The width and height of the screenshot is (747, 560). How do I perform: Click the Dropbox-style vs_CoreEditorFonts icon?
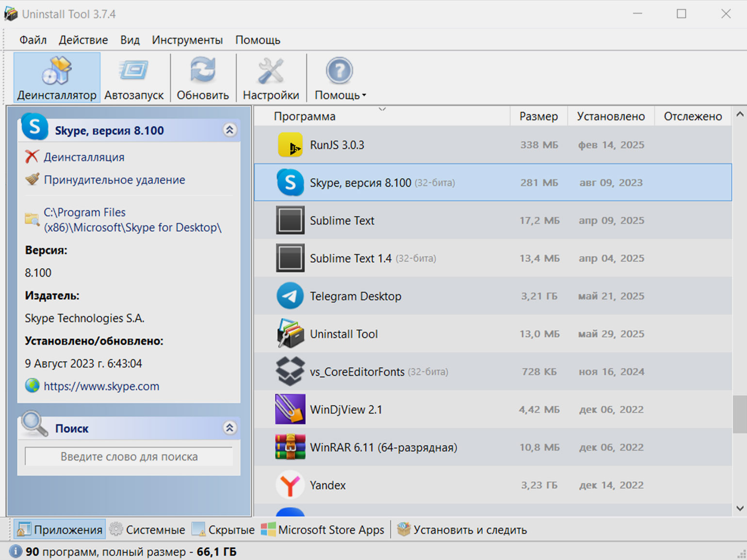tap(290, 371)
